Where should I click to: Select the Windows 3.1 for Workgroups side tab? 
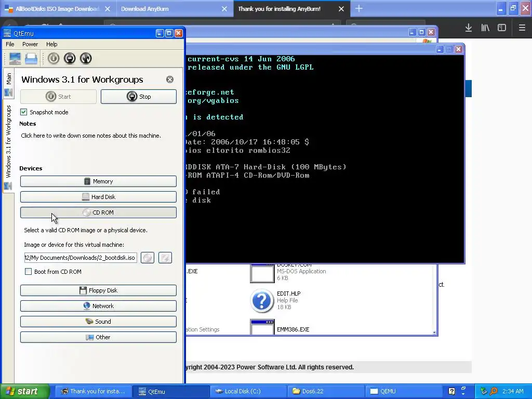pos(8,147)
